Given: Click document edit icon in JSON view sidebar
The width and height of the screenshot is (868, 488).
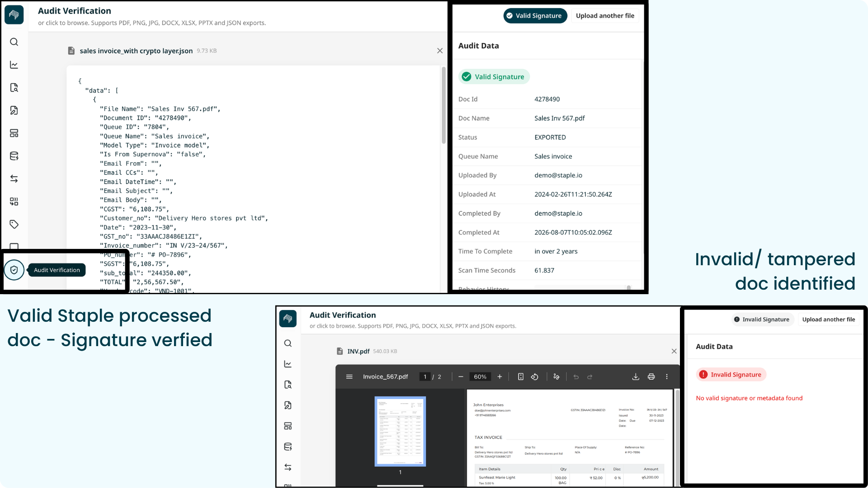Looking at the screenshot, I should pyautogui.click(x=14, y=111).
